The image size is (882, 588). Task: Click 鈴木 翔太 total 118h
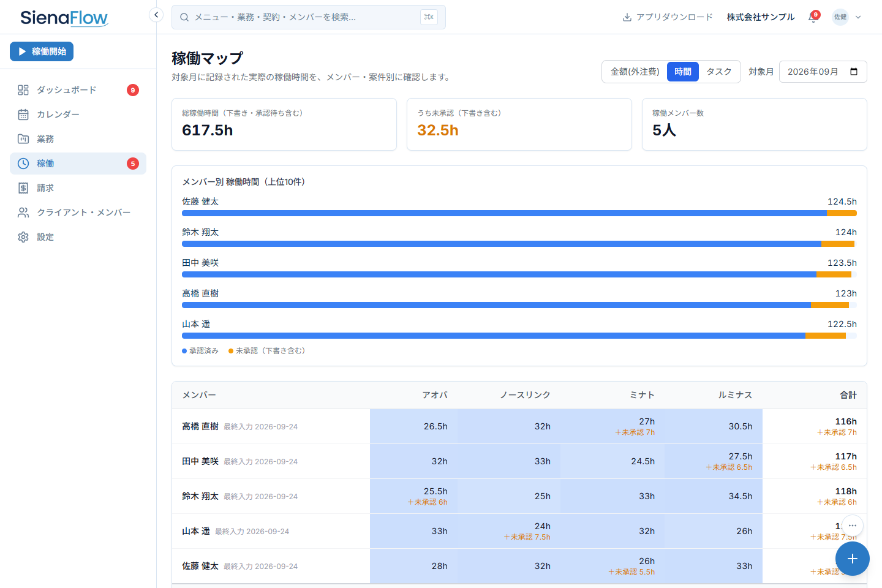tap(846, 491)
